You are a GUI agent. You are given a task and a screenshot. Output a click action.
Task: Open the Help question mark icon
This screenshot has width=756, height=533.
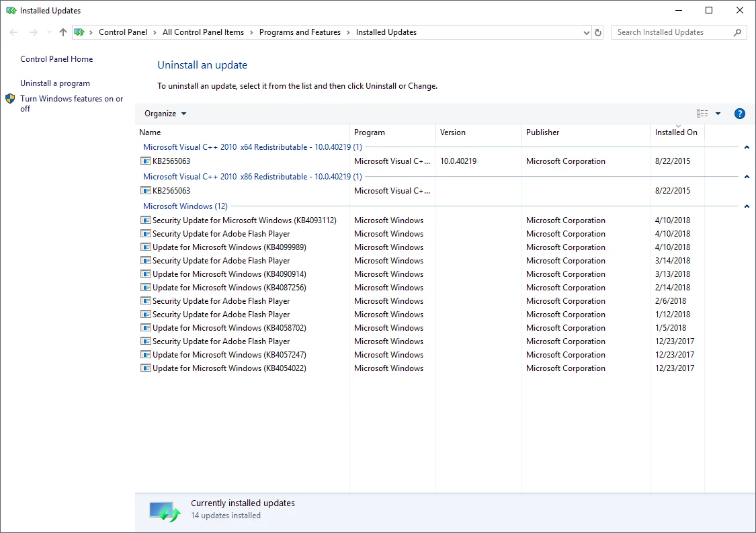[x=740, y=114]
